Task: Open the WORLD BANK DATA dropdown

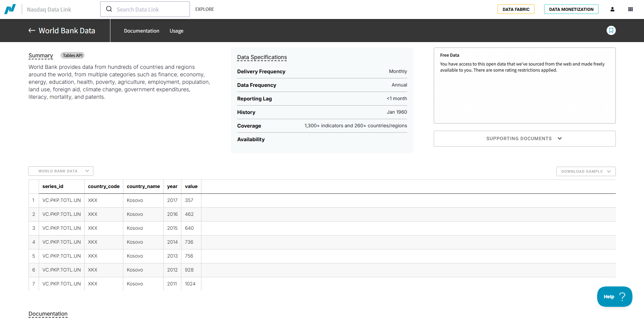Action: [61, 171]
